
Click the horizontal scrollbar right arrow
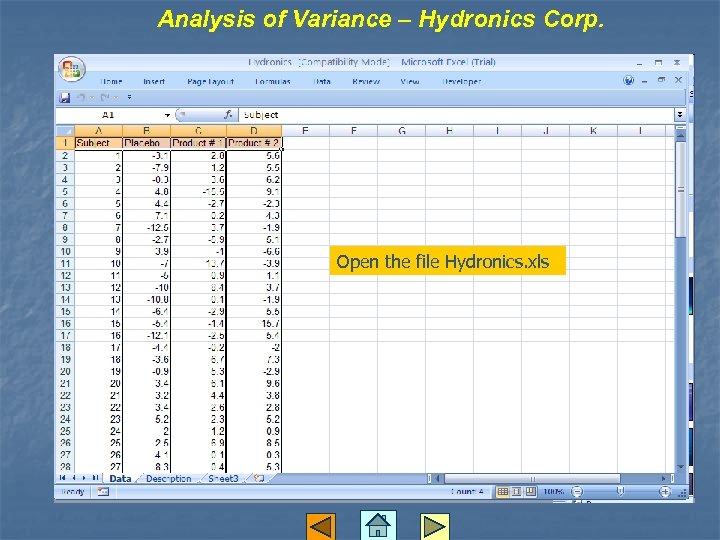(x=664, y=478)
